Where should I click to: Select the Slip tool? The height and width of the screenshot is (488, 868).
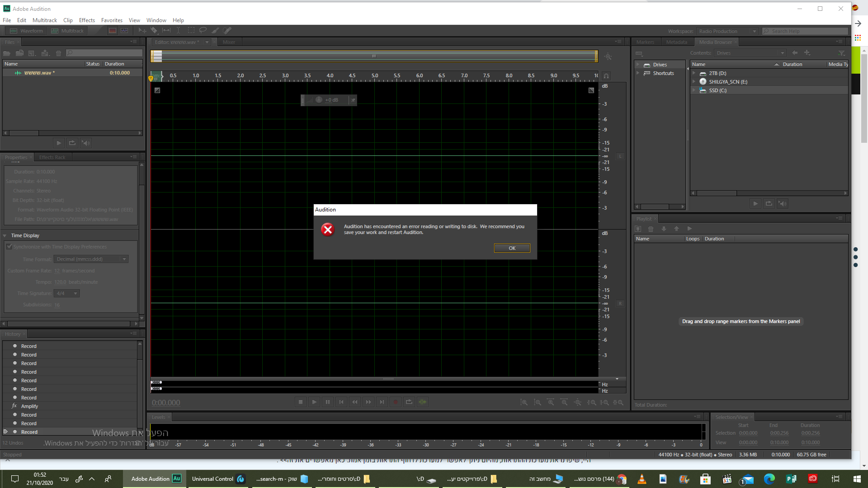166,31
